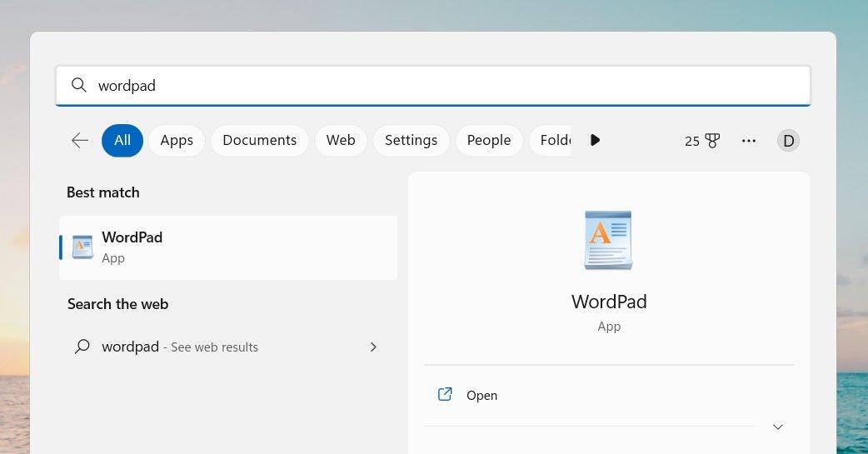Select the All filter tab
This screenshot has height=454, width=868.
click(122, 140)
